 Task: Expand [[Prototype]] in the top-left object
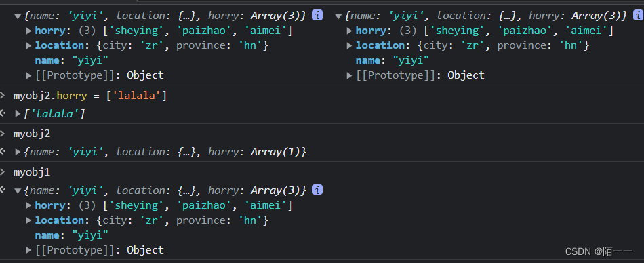(x=28, y=75)
